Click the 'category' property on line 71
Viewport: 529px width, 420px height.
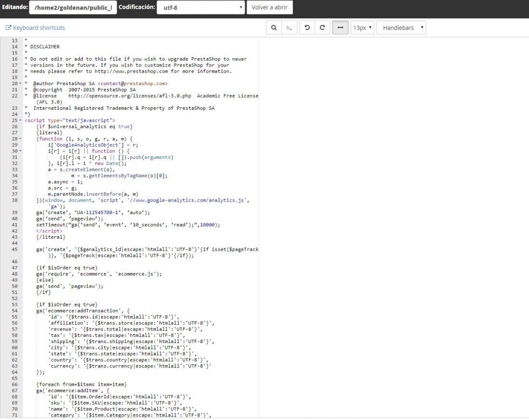129,415
